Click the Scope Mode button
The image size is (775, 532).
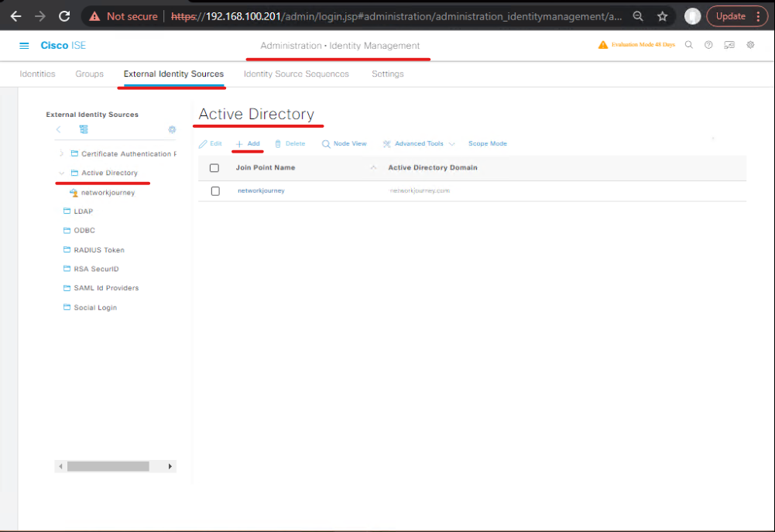coord(487,143)
